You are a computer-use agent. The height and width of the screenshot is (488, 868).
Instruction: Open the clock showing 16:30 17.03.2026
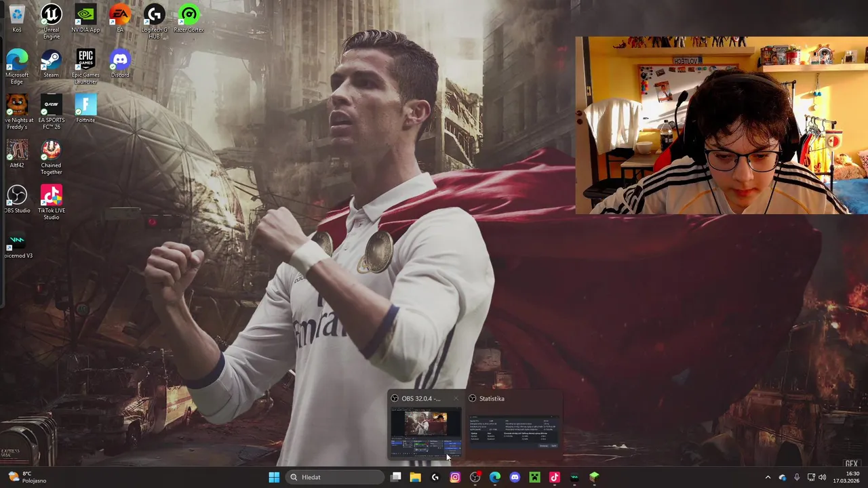pos(846,477)
